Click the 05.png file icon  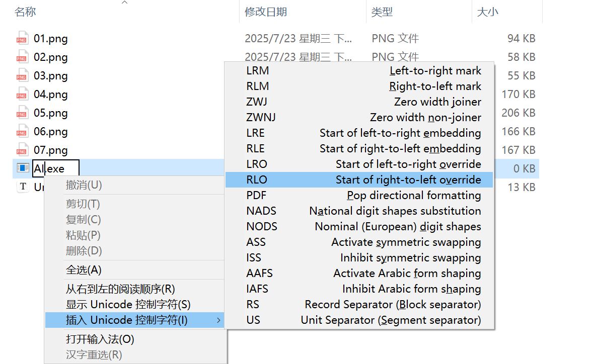pyautogui.click(x=21, y=113)
